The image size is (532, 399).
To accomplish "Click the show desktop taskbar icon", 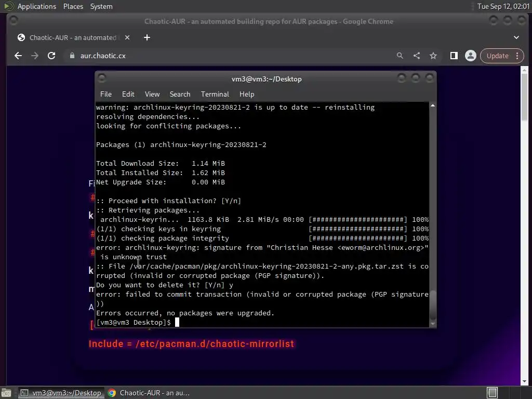I will click(x=6, y=393).
